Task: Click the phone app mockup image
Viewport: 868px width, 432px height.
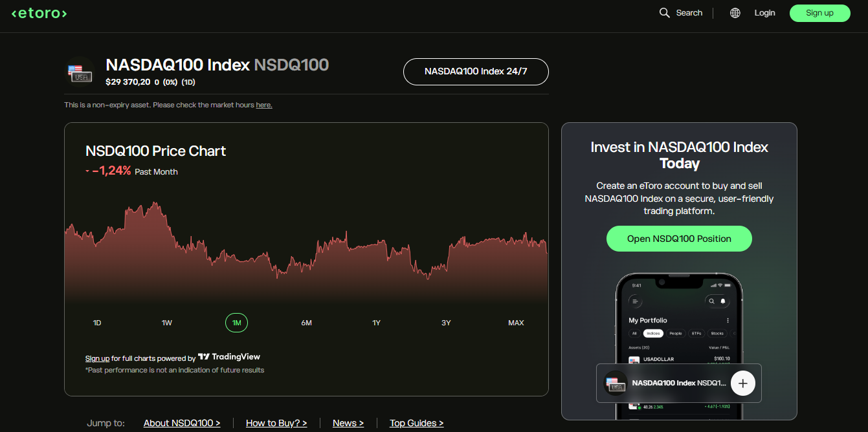Action: click(679, 346)
